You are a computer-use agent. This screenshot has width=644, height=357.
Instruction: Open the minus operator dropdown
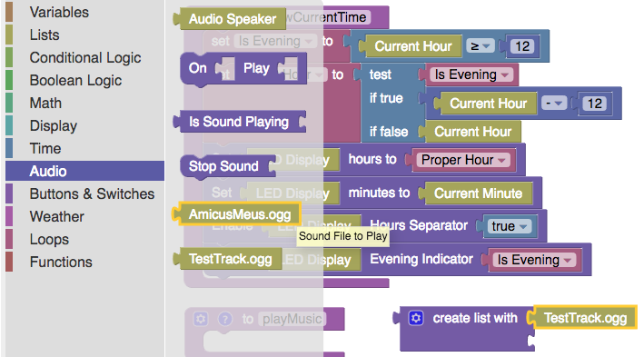pos(554,103)
